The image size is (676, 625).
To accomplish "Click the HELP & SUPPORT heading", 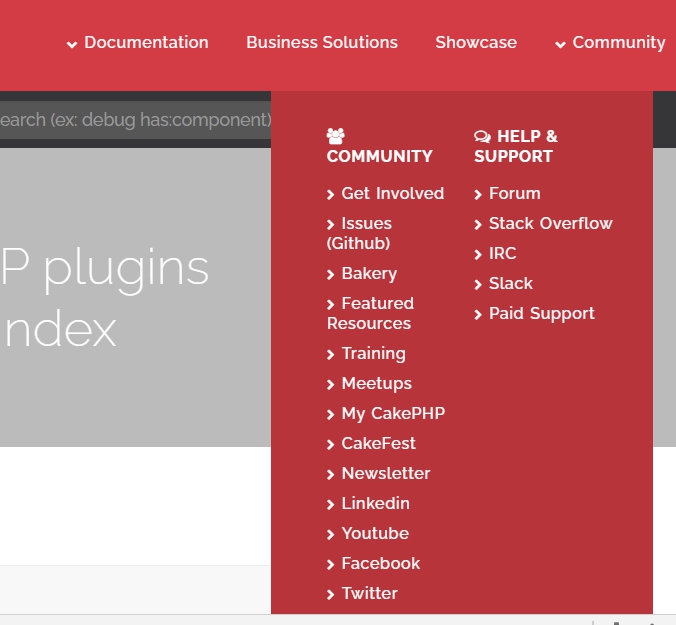I will tap(516, 147).
